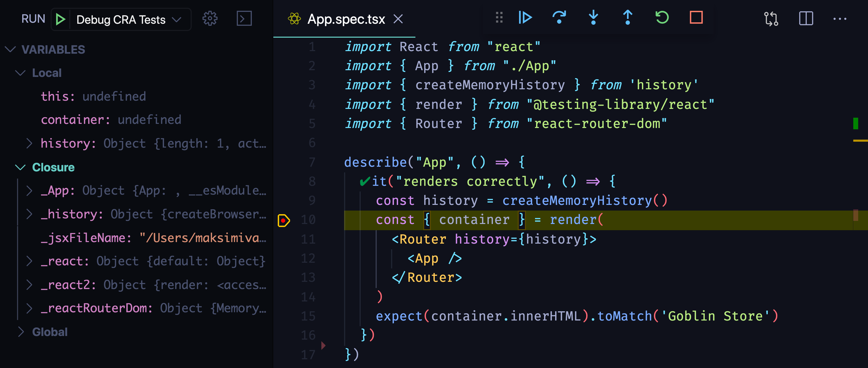Click the Continue debug button

[x=525, y=18]
